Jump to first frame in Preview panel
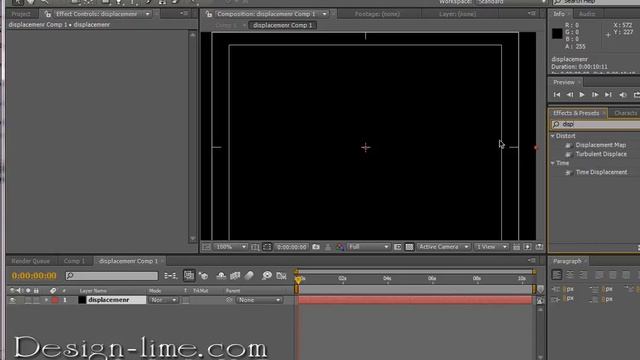The height and width of the screenshot is (360, 640). click(557, 95)
